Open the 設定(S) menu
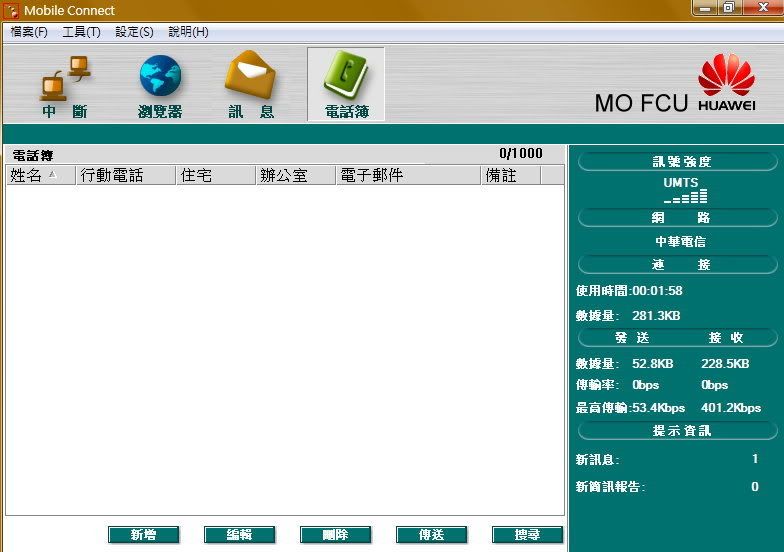The height and width of the screenshot is (552, 784). click(134, 32)
